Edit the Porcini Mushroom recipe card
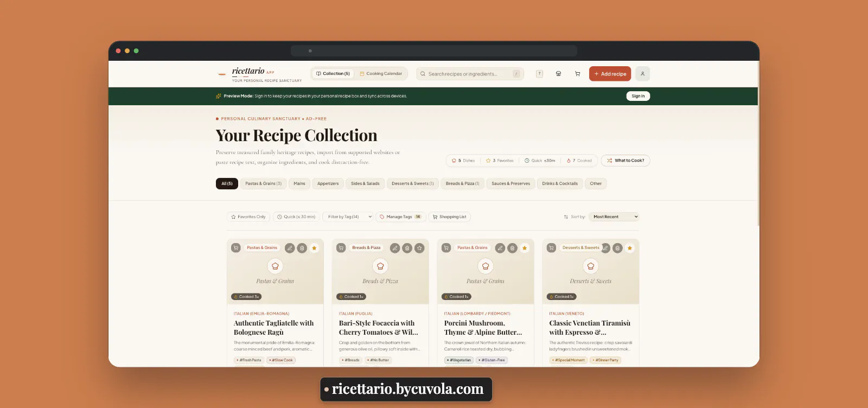 click(x=500, y=248)
